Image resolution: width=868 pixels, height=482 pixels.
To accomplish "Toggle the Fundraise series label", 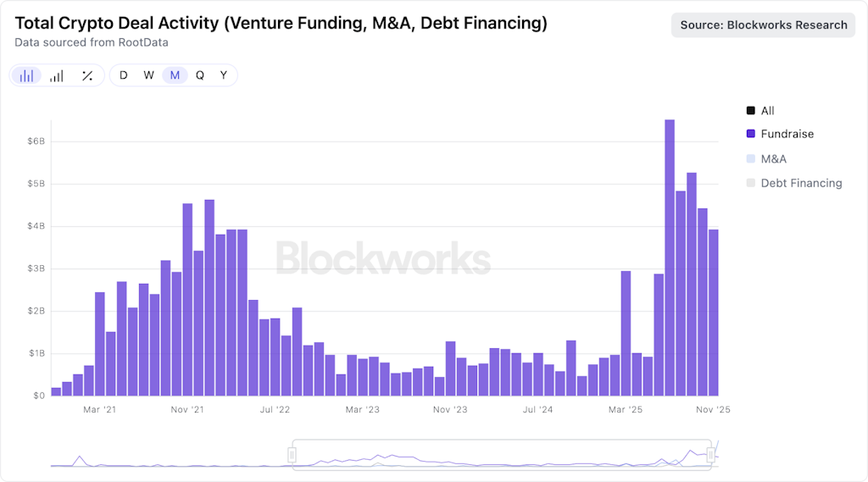I will (x=787, y=134).
